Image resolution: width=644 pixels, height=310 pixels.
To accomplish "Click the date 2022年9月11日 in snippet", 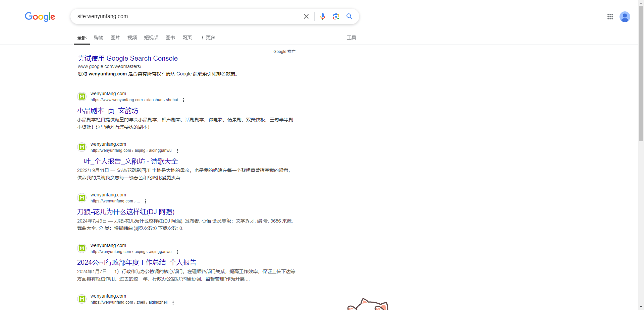I will 93,170.
